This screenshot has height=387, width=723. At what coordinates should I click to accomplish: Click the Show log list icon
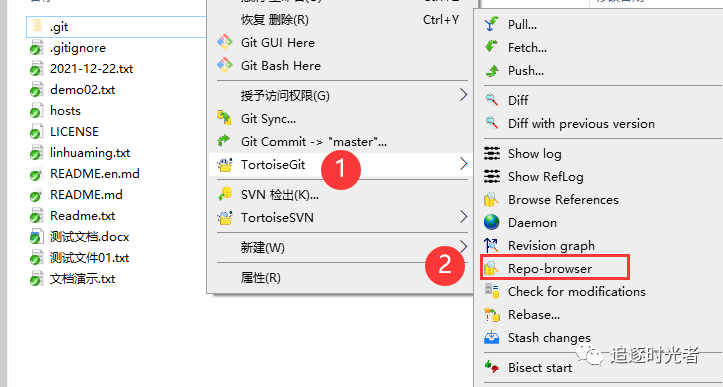[492, 153]
